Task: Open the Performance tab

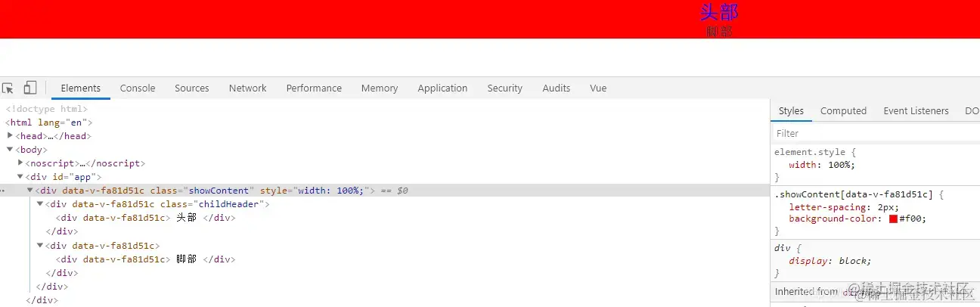Action: [314, 88]
